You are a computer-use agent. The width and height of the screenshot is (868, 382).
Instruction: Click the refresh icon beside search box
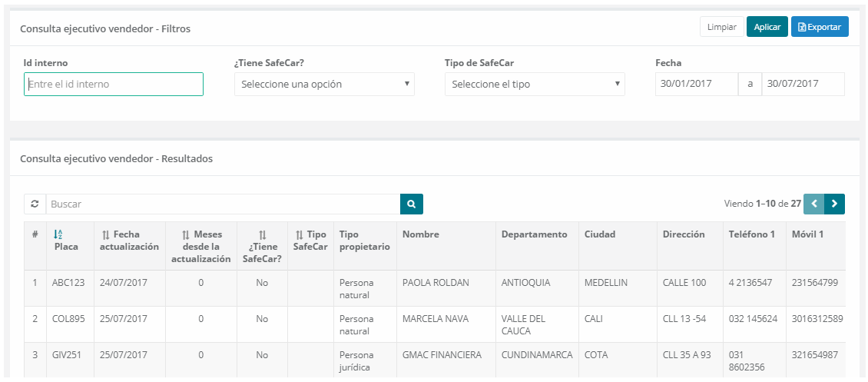(x=35, y=204)
